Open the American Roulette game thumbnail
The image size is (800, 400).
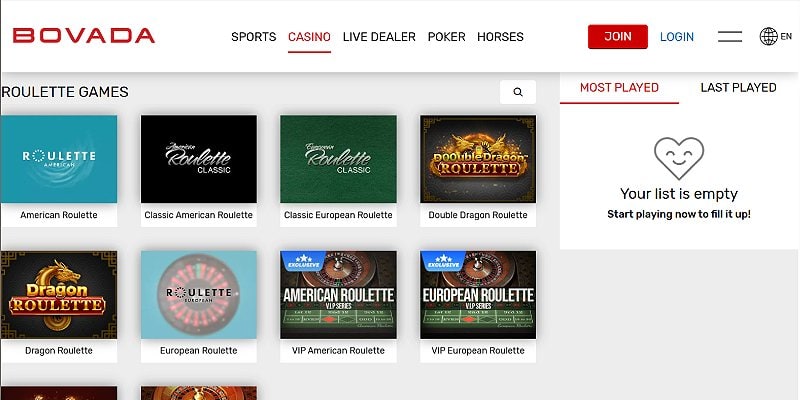tap(59, 159)
